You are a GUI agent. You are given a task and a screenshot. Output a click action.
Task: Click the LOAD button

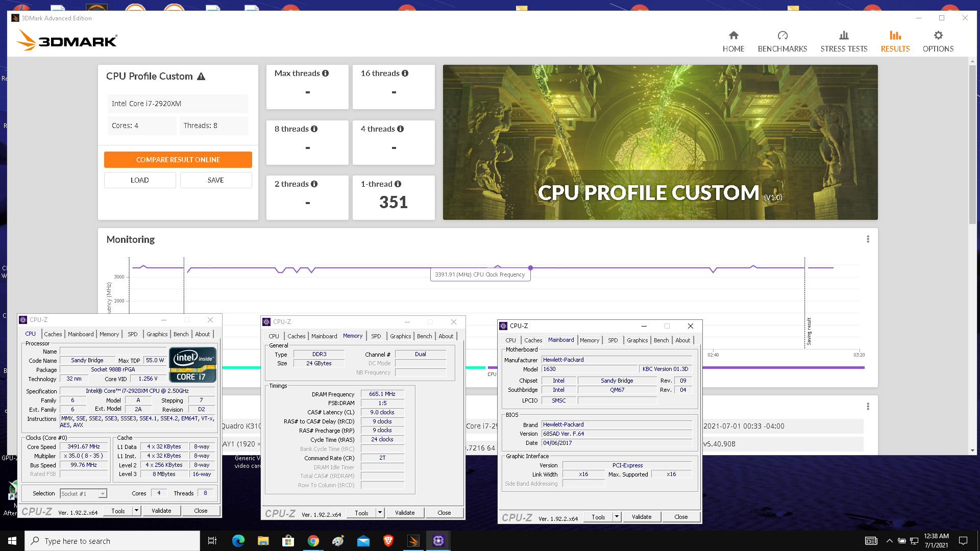pos(140,180)
